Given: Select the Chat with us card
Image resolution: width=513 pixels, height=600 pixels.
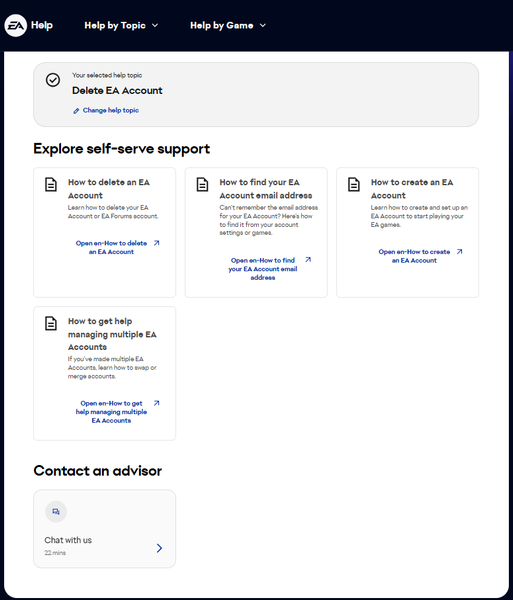Looking at the screenshot, I should tap(104, 528).
